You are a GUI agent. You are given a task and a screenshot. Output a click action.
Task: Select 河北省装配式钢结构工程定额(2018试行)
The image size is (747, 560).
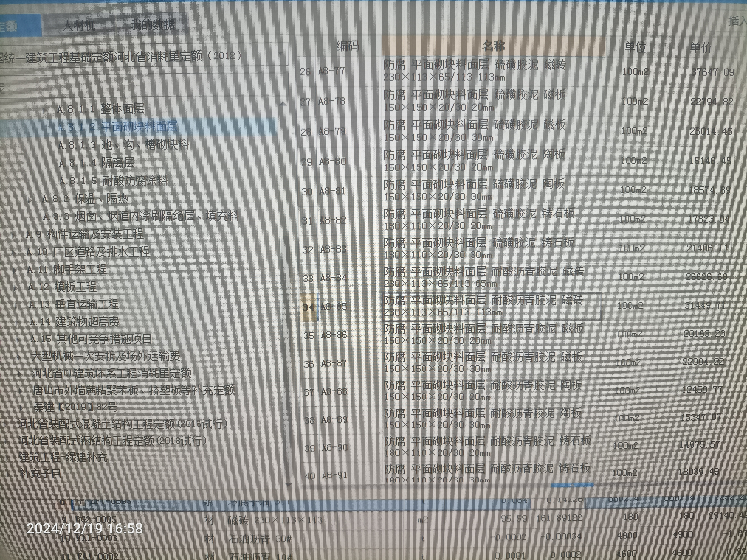(x=113, y=441)
